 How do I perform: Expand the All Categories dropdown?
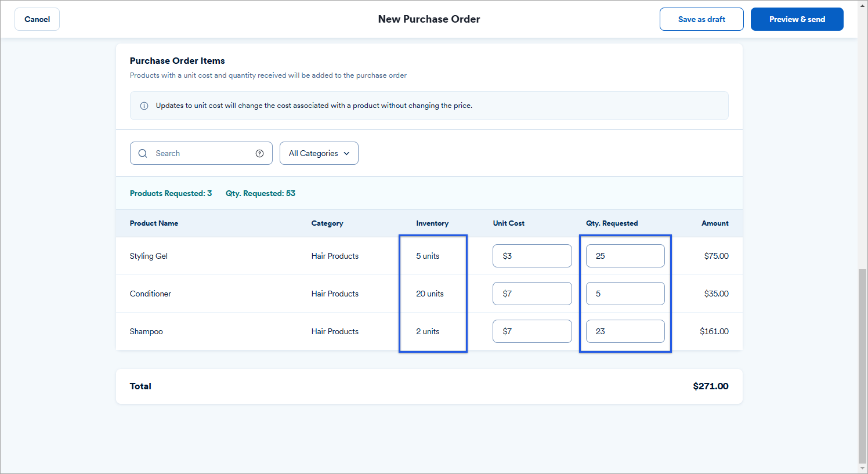click(319, 153)
